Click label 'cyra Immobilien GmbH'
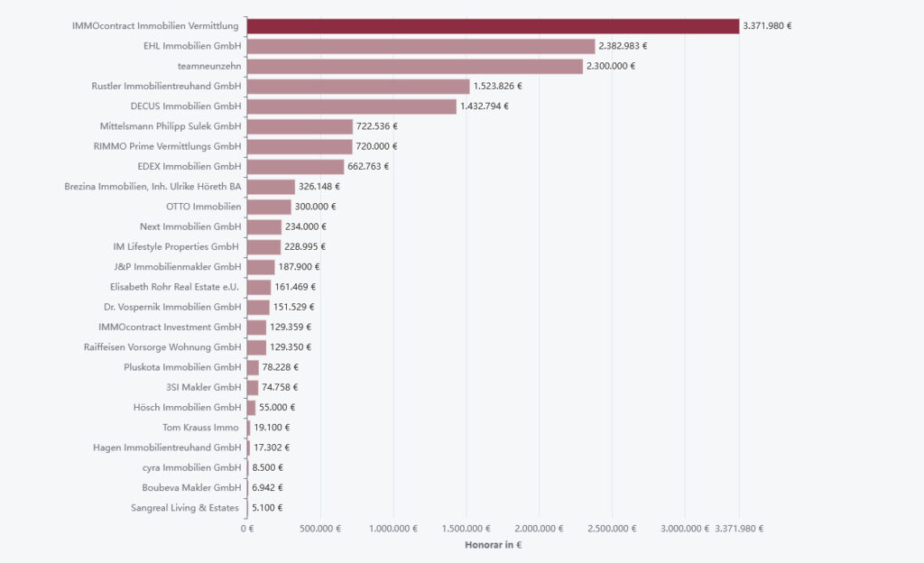 pyautogui.click(x=191, y=467)
